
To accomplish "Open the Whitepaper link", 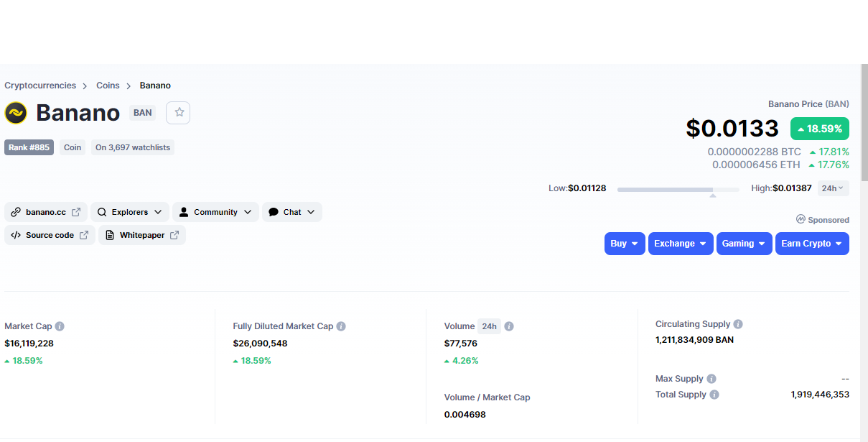I will (142, 235).
